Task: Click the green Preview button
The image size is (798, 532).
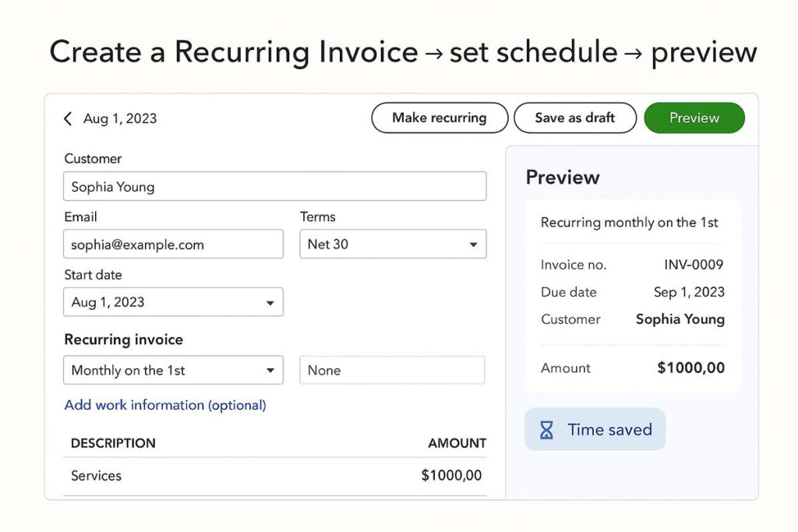Action: (x=694, y=118)
